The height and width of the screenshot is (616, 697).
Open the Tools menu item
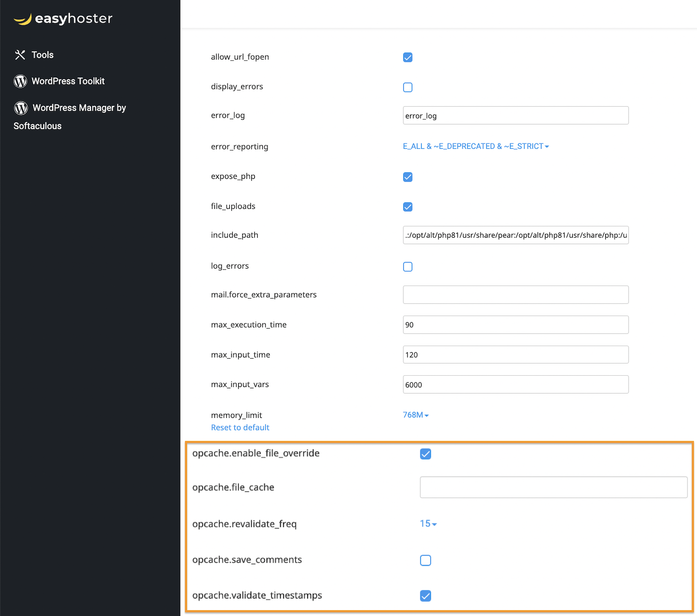(x=42, y=55)
